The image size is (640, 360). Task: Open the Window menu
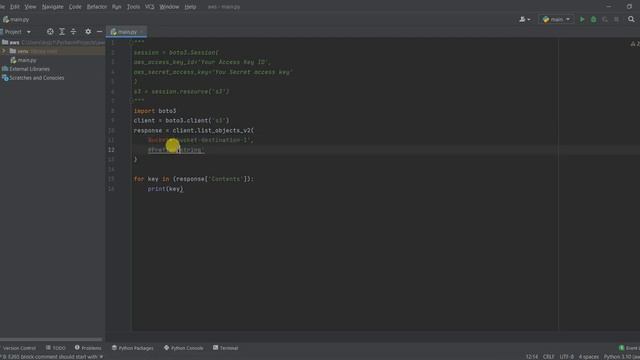pos(169,7)
